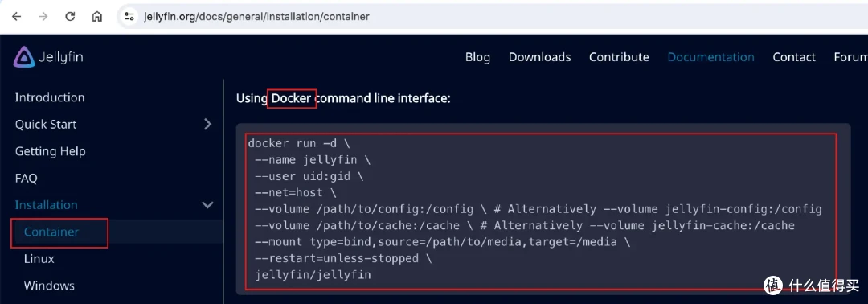Open site information icon in address bar

[x=129, y=17]
